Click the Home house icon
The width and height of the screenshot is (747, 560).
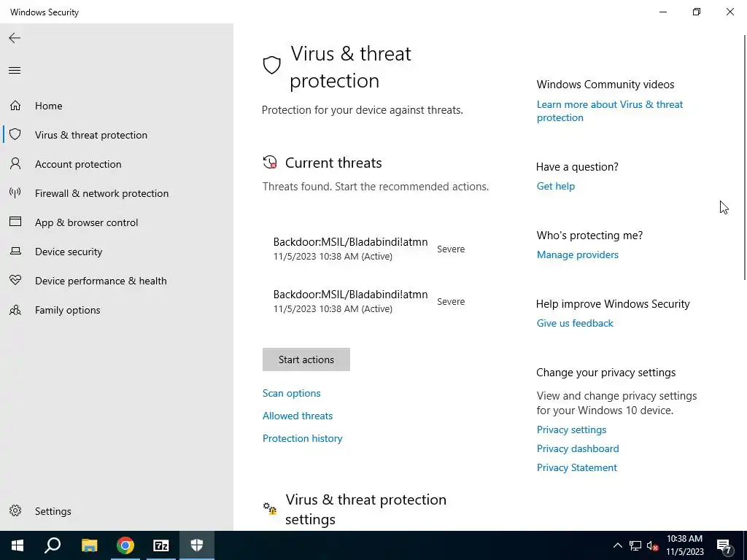[x=15, y=105]
